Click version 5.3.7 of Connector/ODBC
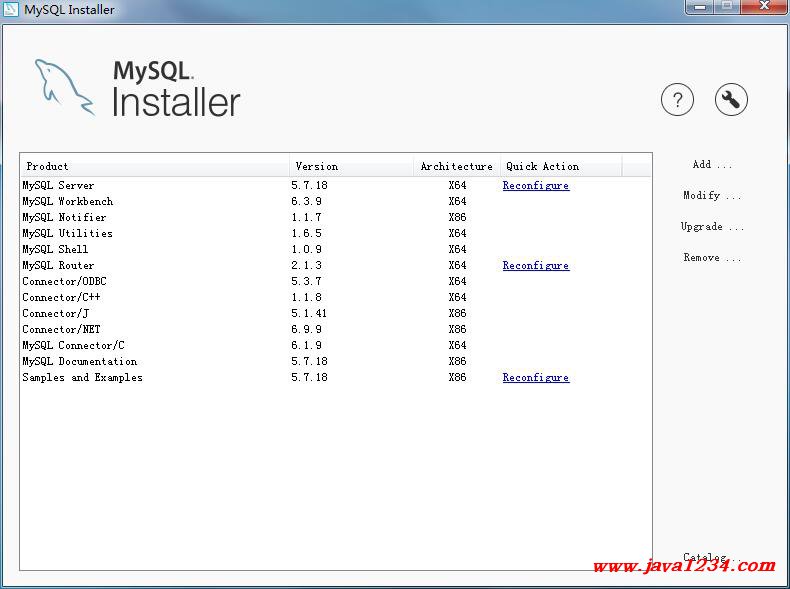 306,282
